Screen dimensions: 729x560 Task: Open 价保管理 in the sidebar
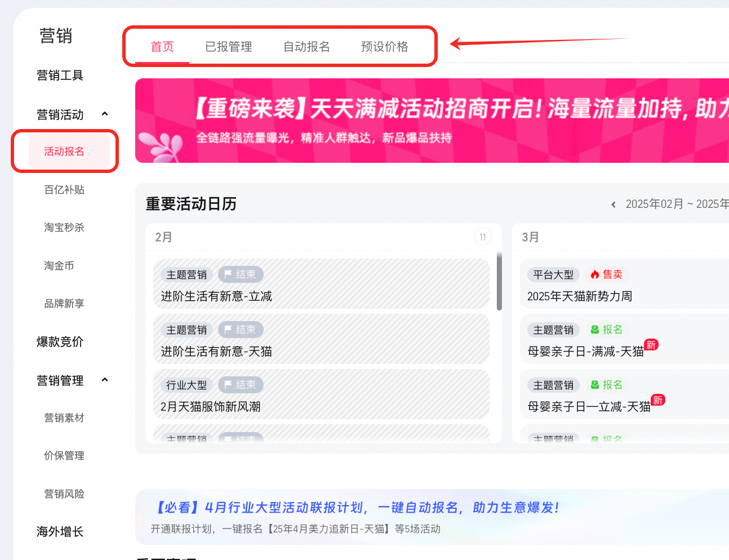(x=64, y=456)
